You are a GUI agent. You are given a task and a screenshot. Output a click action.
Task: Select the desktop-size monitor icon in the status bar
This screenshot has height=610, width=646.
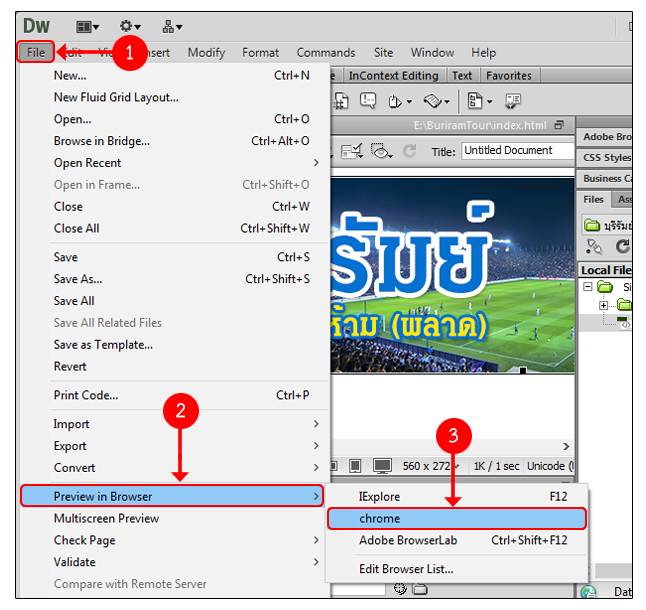tap(382, 466)
